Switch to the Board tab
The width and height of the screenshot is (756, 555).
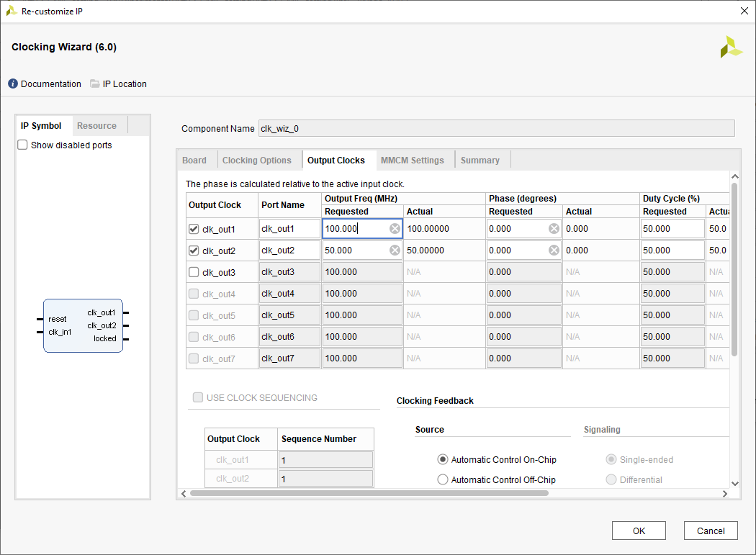click(194, 160)
